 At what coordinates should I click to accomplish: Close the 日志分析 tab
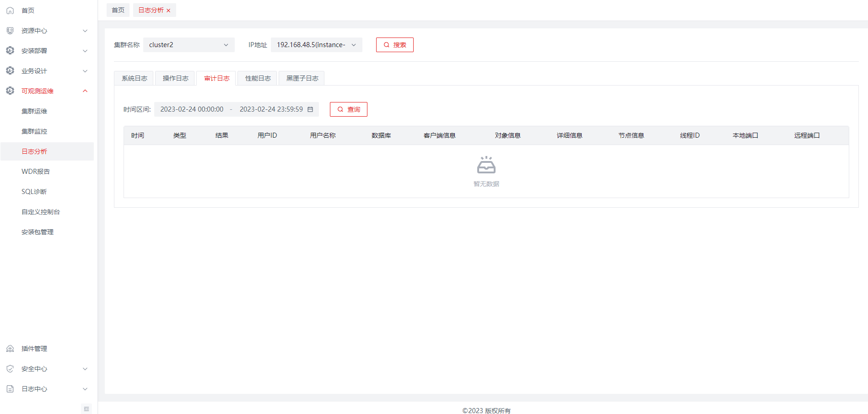coord(168,11)
